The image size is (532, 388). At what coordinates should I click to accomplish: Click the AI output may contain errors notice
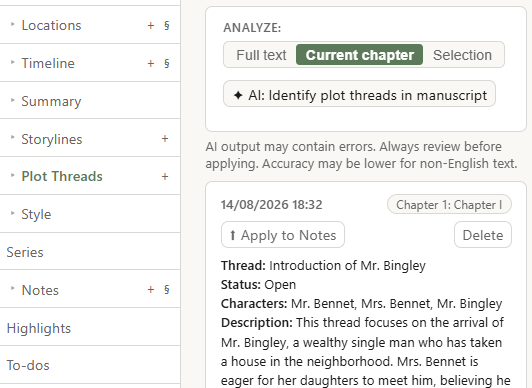click(361, 155)
